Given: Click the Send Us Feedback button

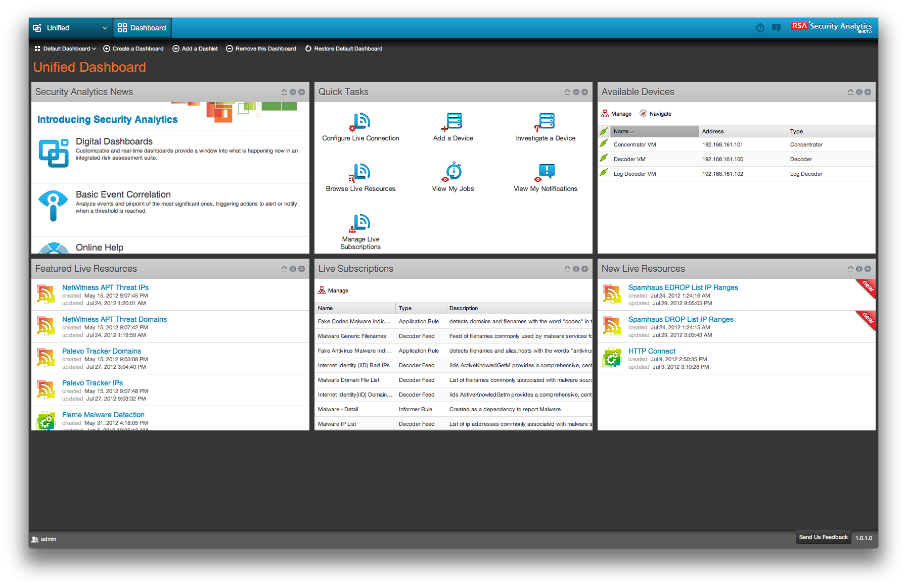Looking at the screenshot, I should tap(823, 537).
